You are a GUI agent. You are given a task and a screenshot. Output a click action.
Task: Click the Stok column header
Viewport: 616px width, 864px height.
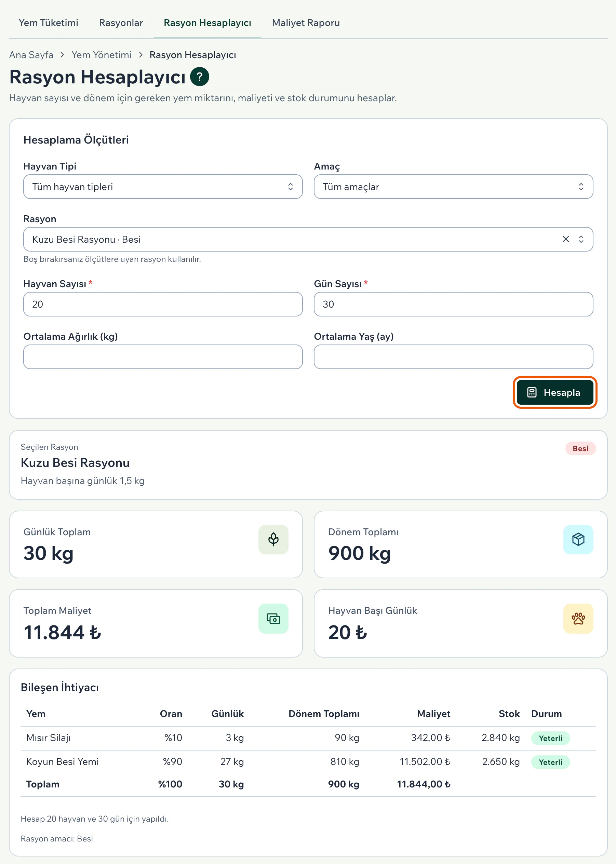click(x=509, y=714)
